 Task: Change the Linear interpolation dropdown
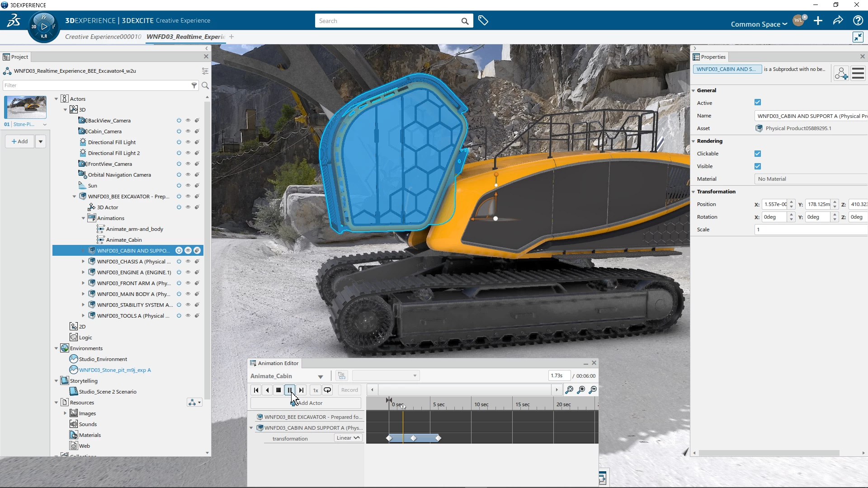point(347,437)
